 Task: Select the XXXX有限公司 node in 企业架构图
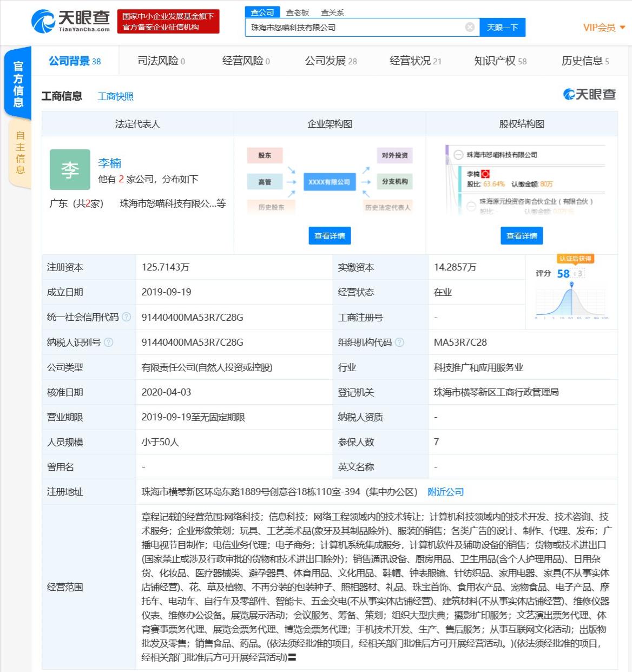(x=331, y=182)
